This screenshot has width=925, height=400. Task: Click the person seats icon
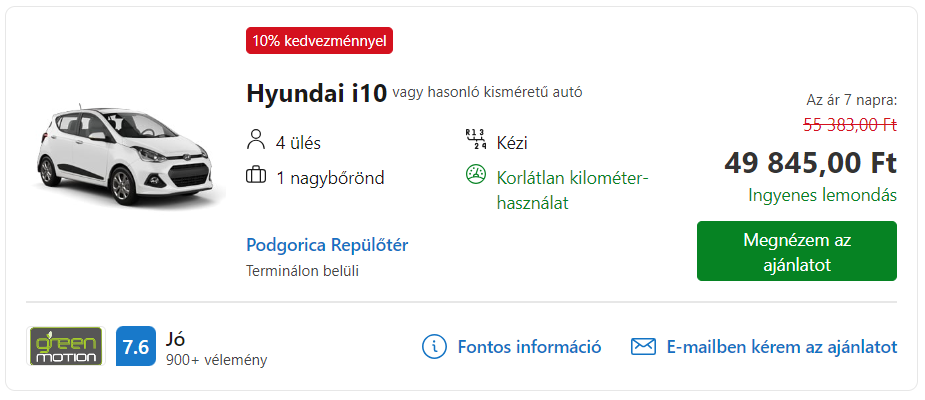pos(255,140)
